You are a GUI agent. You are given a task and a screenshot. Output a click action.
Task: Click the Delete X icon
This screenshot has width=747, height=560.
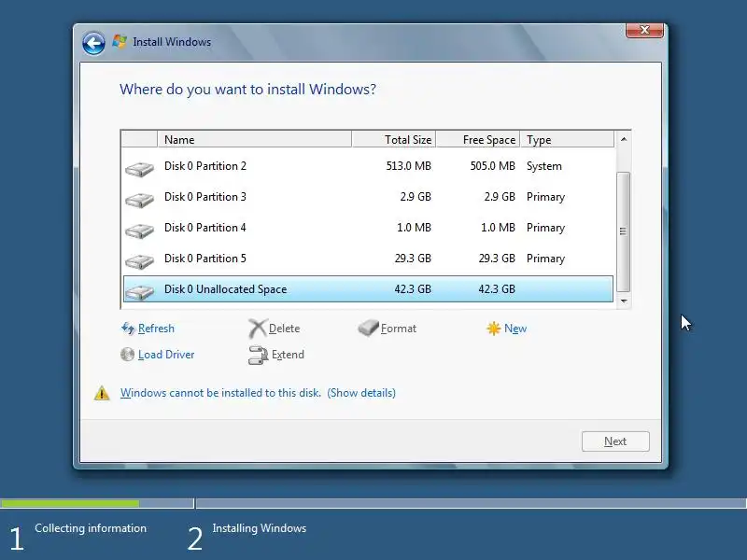pyautogui.click(x=258, y=329)
